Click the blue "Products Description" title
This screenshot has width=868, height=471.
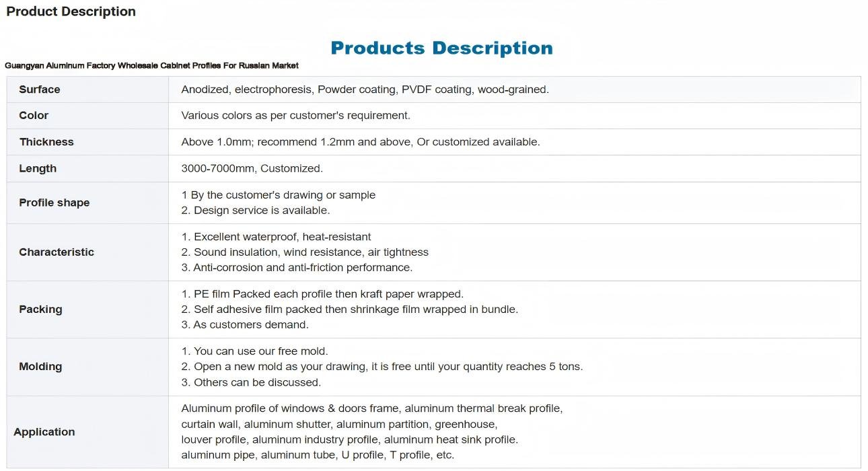click(441, 48)
